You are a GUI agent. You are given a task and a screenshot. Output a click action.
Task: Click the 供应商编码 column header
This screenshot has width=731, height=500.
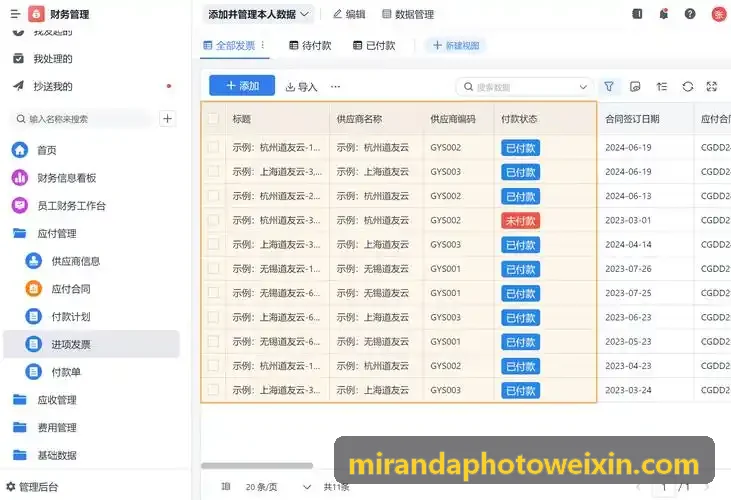pyautogui.click(x=453, y=119)
